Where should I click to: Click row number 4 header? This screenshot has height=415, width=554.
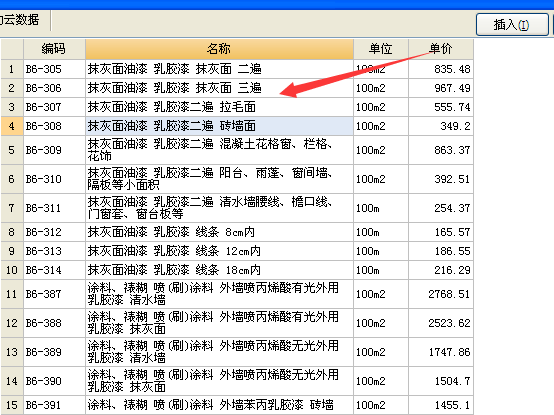(12, 126)
